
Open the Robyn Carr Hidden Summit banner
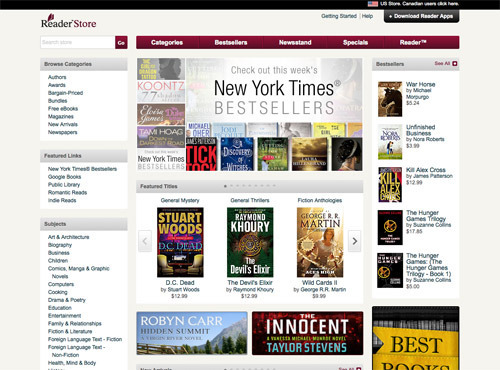192,333
